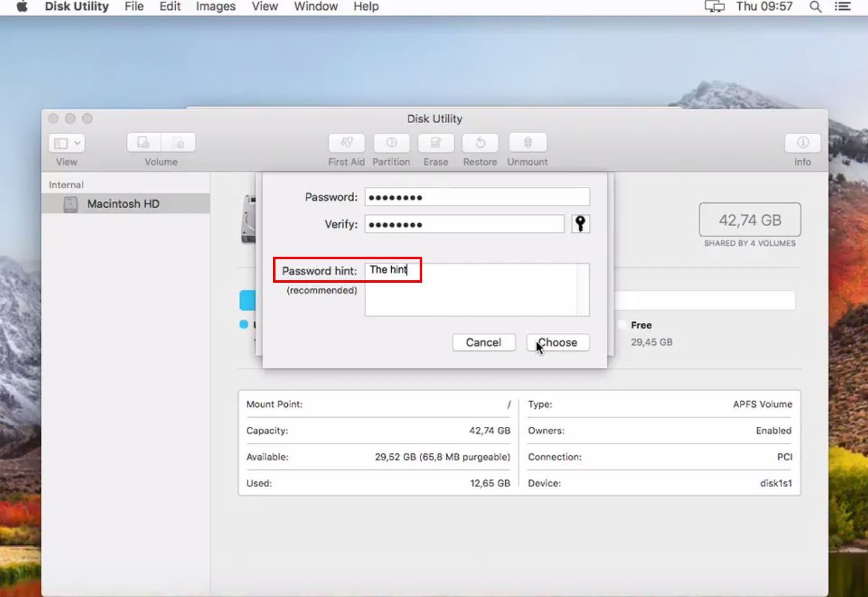Click the menu bar clock Thu 09:57

click(x=764, y=7)
